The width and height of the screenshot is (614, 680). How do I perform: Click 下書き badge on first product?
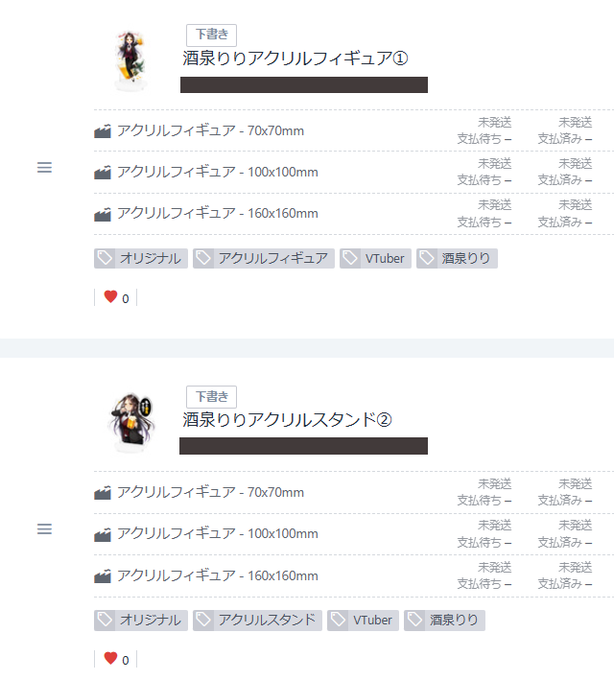click(212, 35)
